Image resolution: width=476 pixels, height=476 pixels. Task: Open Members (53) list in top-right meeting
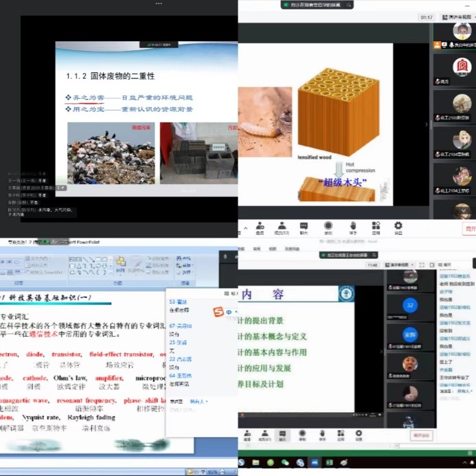(x=282, y=227)
